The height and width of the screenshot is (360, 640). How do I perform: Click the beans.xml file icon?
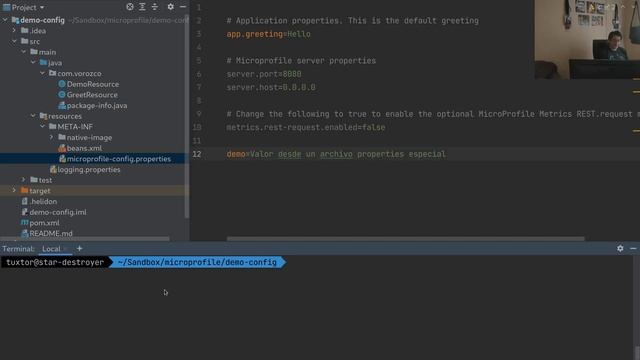click(62, 148)
